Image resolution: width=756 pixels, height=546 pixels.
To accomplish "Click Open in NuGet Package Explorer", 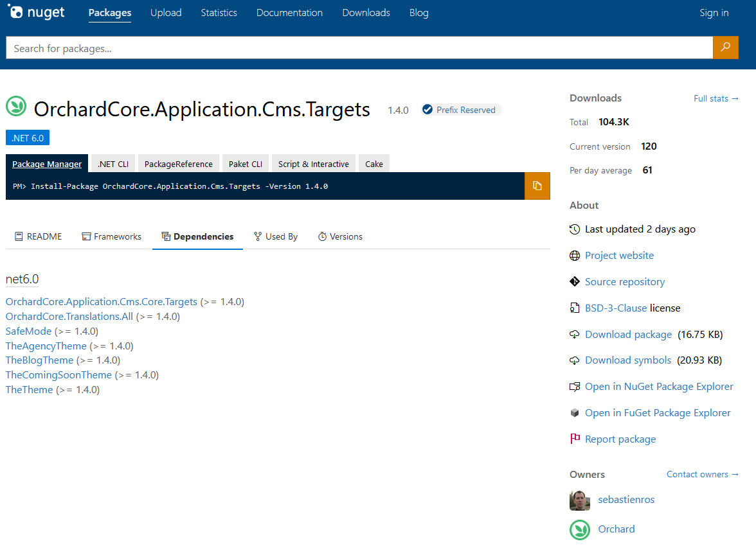I will 659,387.
